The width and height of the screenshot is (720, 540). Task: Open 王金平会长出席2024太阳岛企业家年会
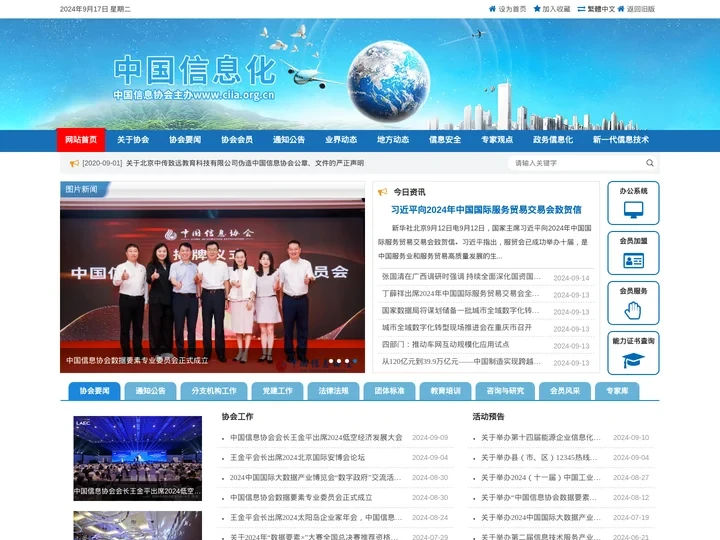(316, 518)
